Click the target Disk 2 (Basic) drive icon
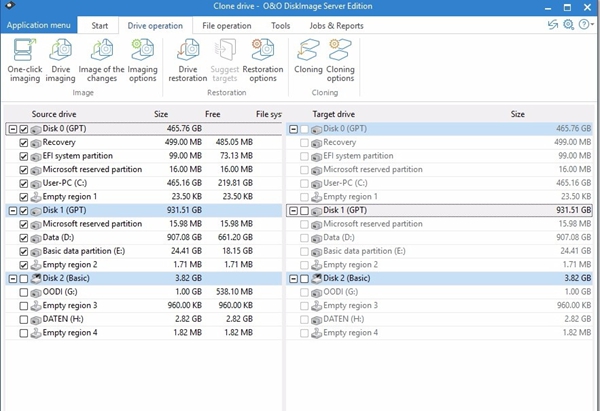 coord(316,279)
